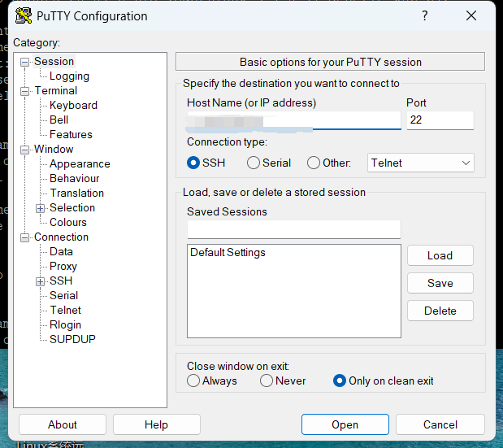Collapse the Connection tree node

click(x=24, y=237)
